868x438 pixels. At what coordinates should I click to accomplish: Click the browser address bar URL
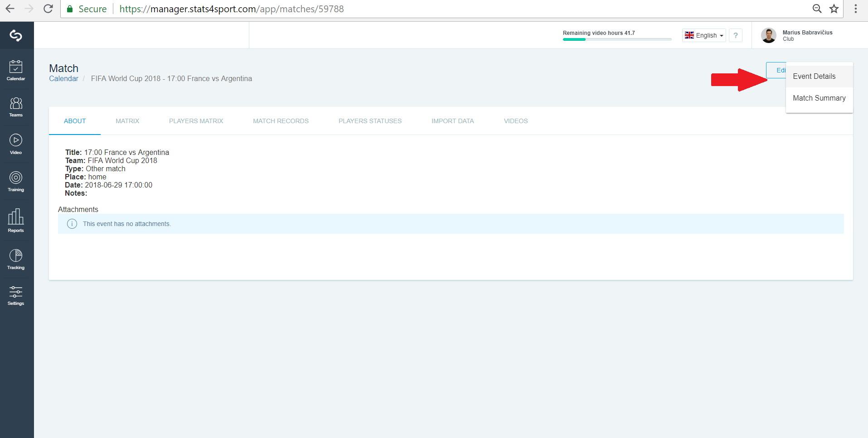point(232,9)
